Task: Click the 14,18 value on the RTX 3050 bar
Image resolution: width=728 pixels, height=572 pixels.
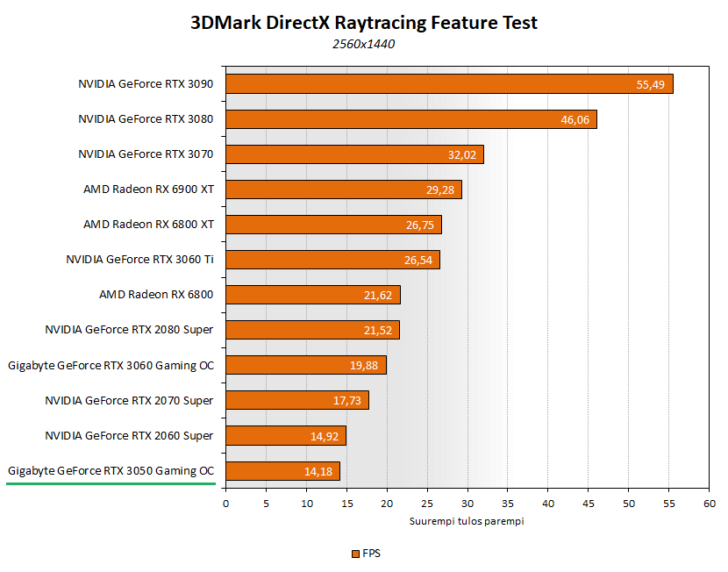Action: (x=318, y=472)
